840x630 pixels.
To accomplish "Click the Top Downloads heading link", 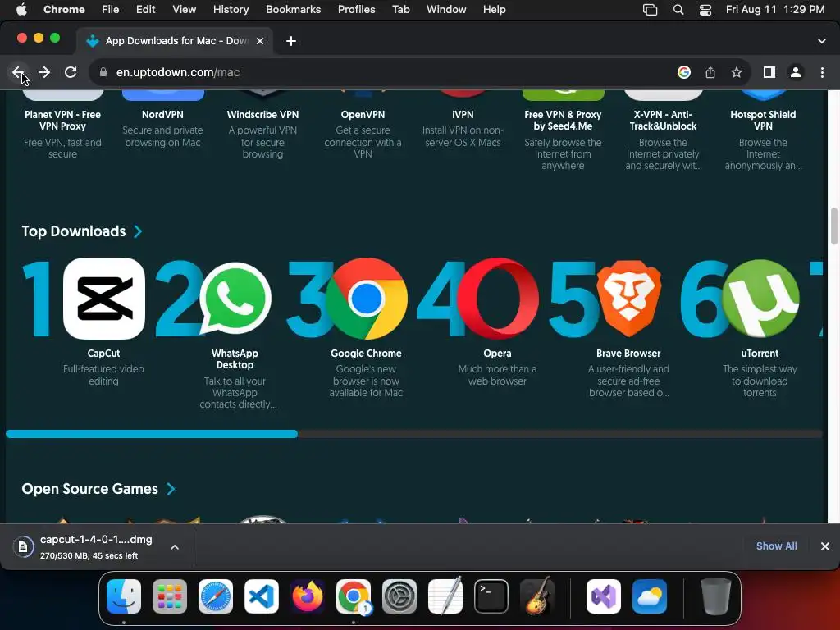I will tap(74, 231).
